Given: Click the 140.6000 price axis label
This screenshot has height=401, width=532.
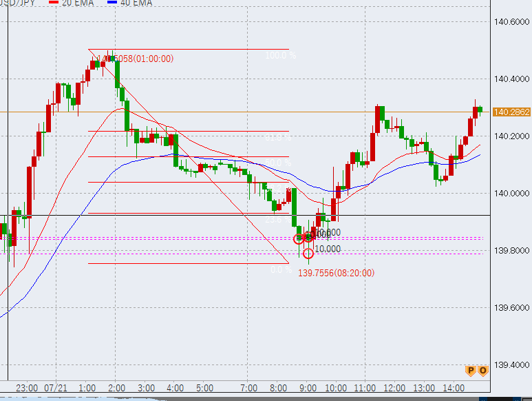Looking at the screenshot, I should 511,23.
